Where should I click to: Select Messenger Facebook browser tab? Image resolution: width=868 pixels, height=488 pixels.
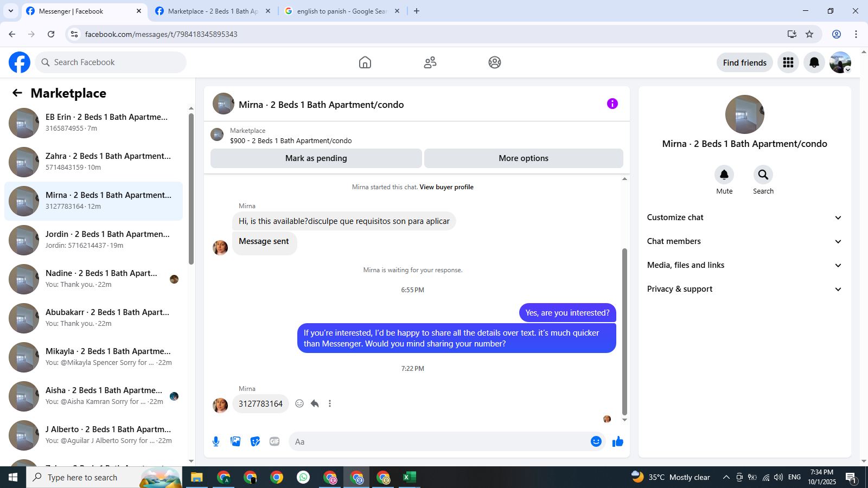pyautogui.click(x=84, y=11)
